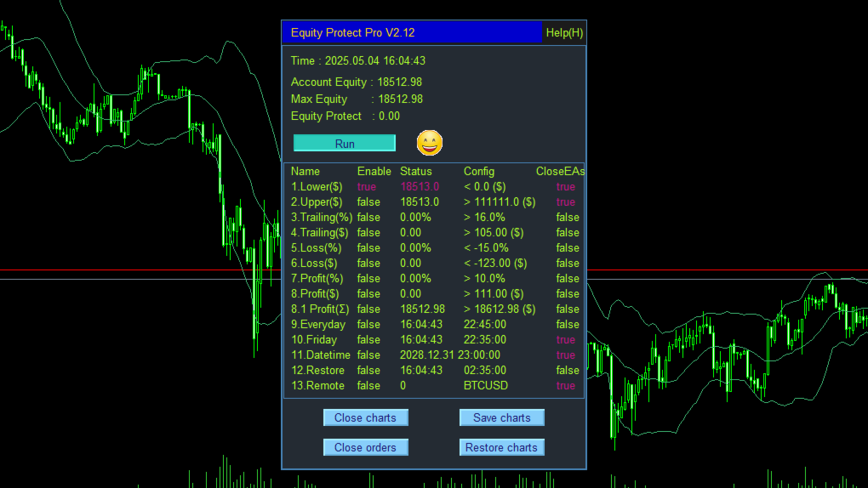Viewport: 868px width, 488px height.
Task: Toggle CloseEAs value for 2.Upper($)
Action: [566, 202]
